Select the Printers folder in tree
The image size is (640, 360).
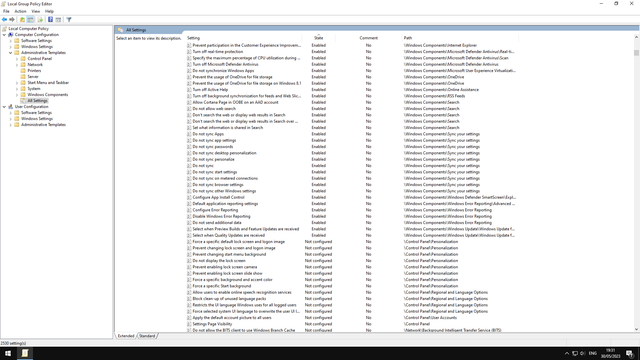coord(34,71)
